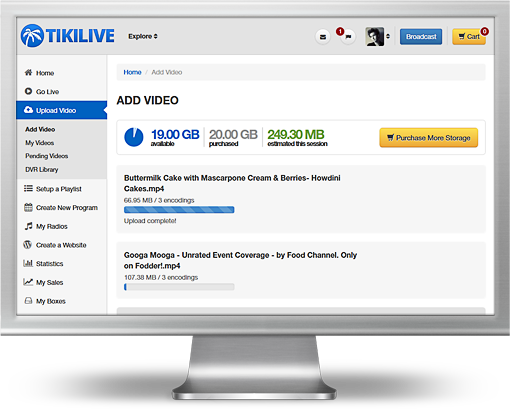Click the Create New Program calendar icon
Viewport: 510px width, 409px height.
(28, 207)
